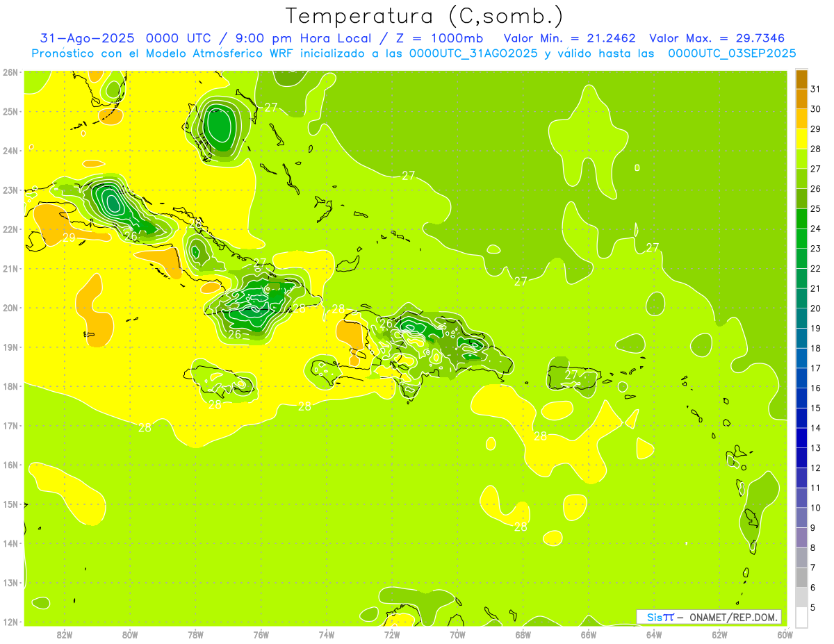Pick the legend swatch between 27 and 28
This screenshot has width=834, height=644.
coord(801,159)
